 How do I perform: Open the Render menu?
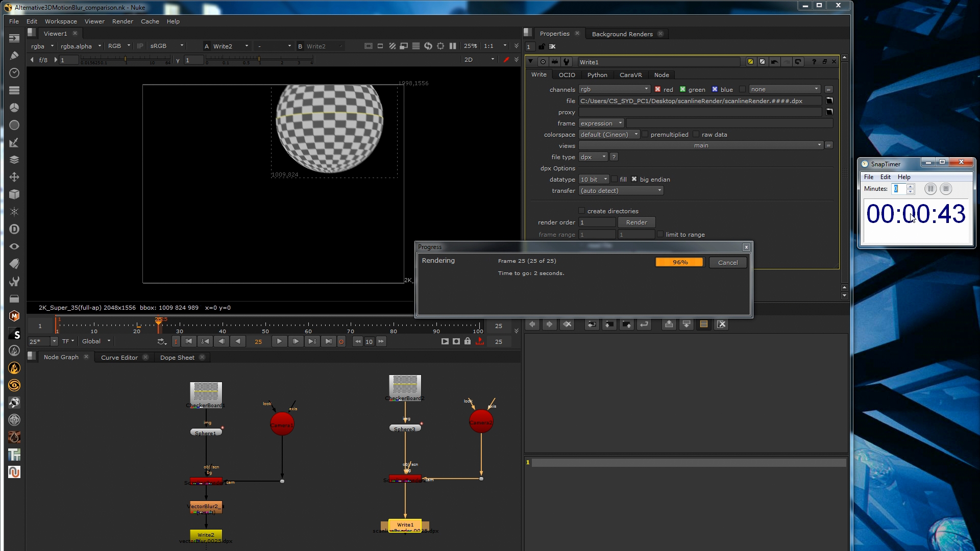coord(122,21)
